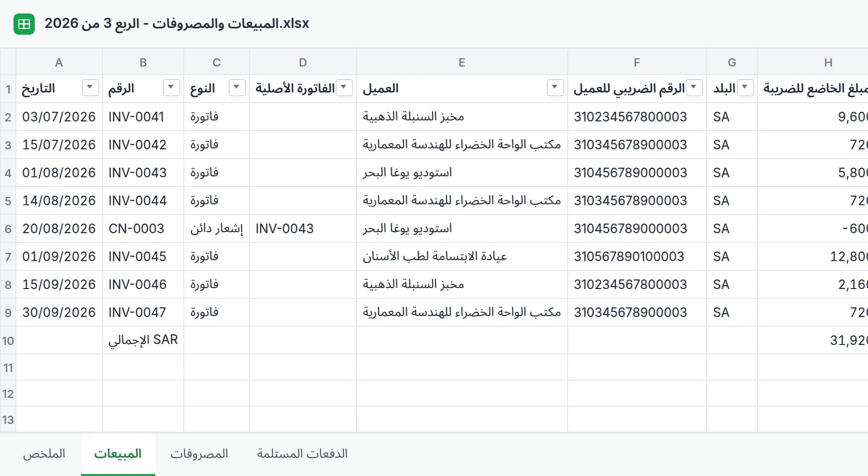Open the التاريخ column filter dropdown
868x476 pixels.
[x=90, y=88]
